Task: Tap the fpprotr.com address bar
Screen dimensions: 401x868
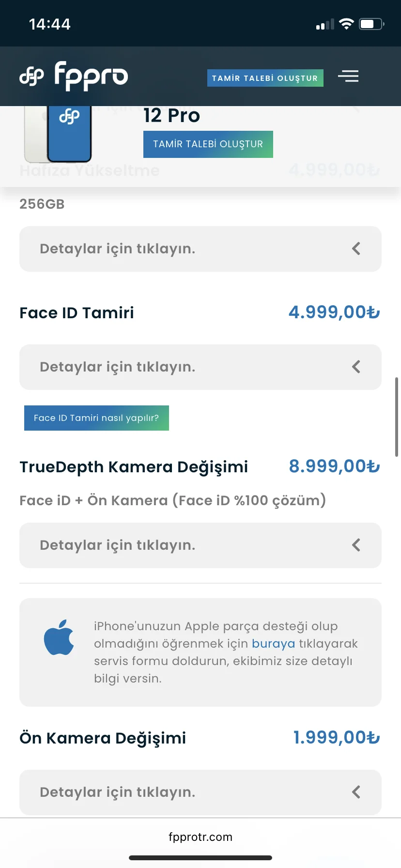Action: pyautogui.click(x=200, y=837)
